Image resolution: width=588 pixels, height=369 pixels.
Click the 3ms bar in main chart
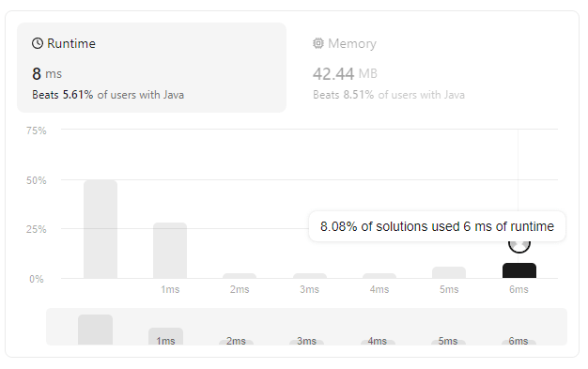(310, 276)
